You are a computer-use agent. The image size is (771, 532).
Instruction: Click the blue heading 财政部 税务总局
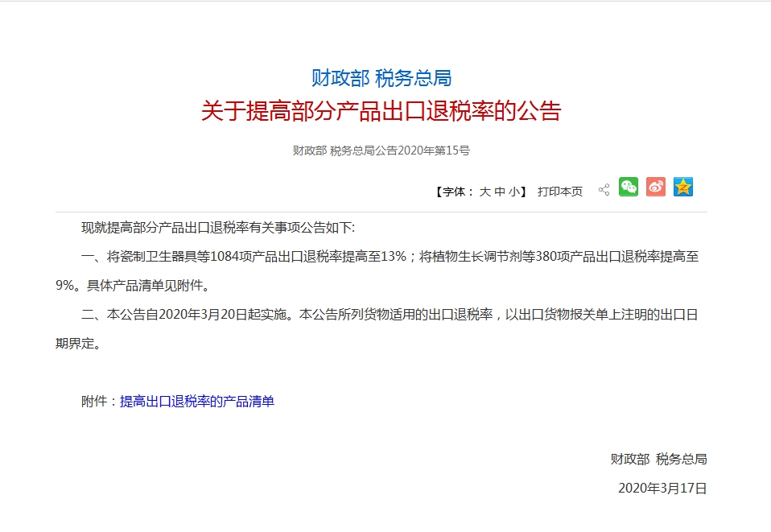(x=381, y=78)
